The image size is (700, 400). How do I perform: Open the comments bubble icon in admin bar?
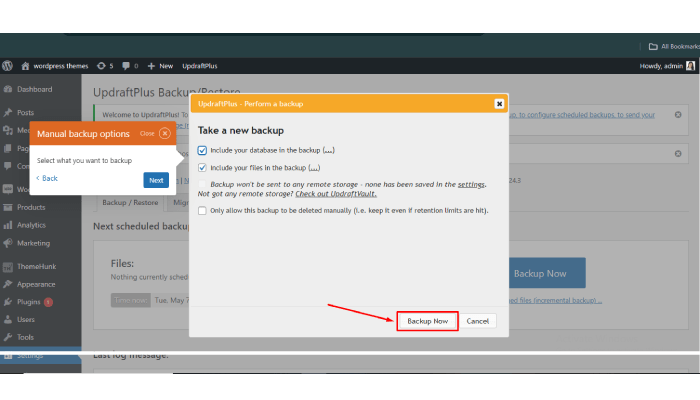(x=126, y=66)
